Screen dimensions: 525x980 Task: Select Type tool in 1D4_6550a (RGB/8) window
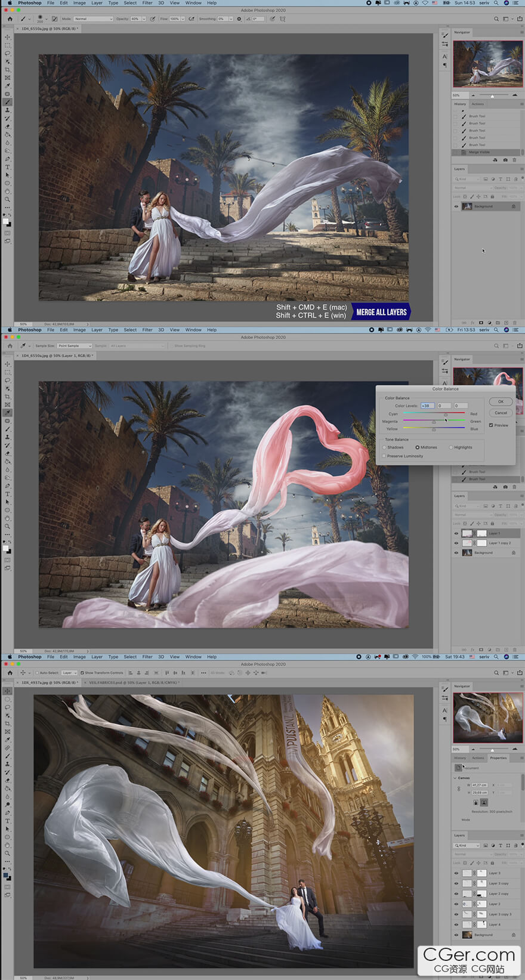[x=8, y=167]
